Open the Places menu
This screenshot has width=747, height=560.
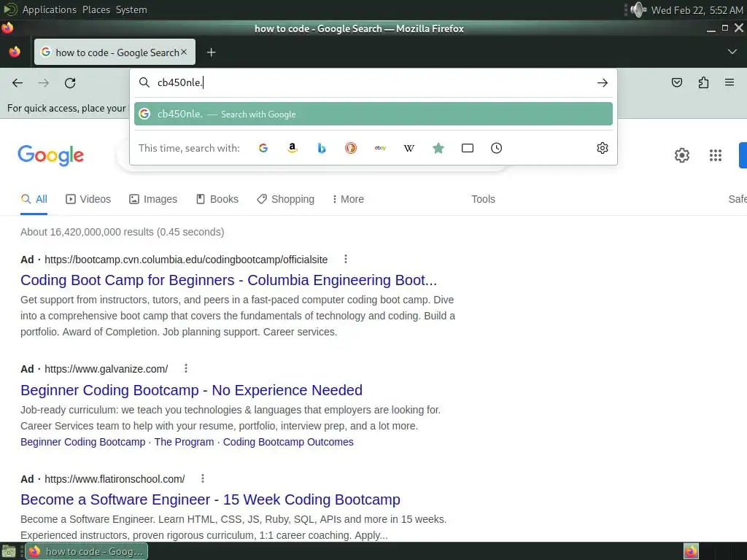[x=96, y=9]
